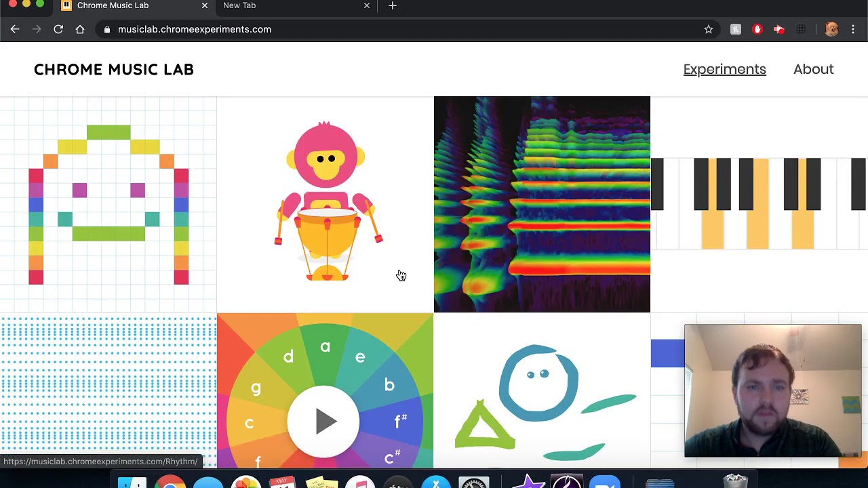Open Google Chrome in the Dock
Viewport: 868px width, 488px height.
170,483
